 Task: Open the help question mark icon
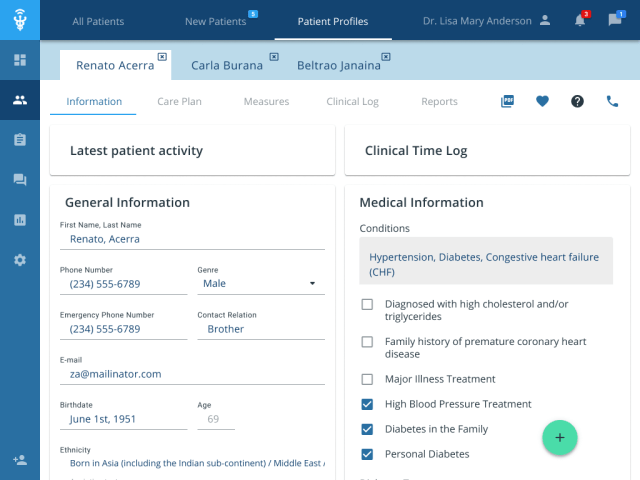click(577, 101)
